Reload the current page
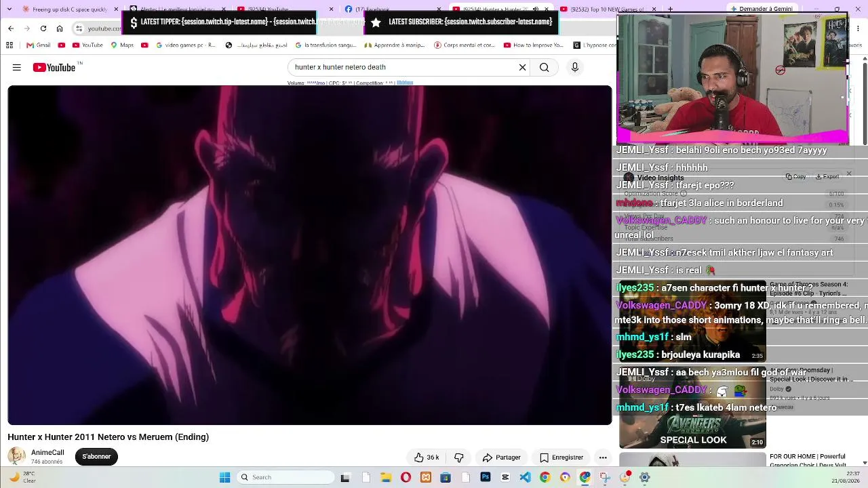This screenshot has height=488, width=868. click(43, 28)
